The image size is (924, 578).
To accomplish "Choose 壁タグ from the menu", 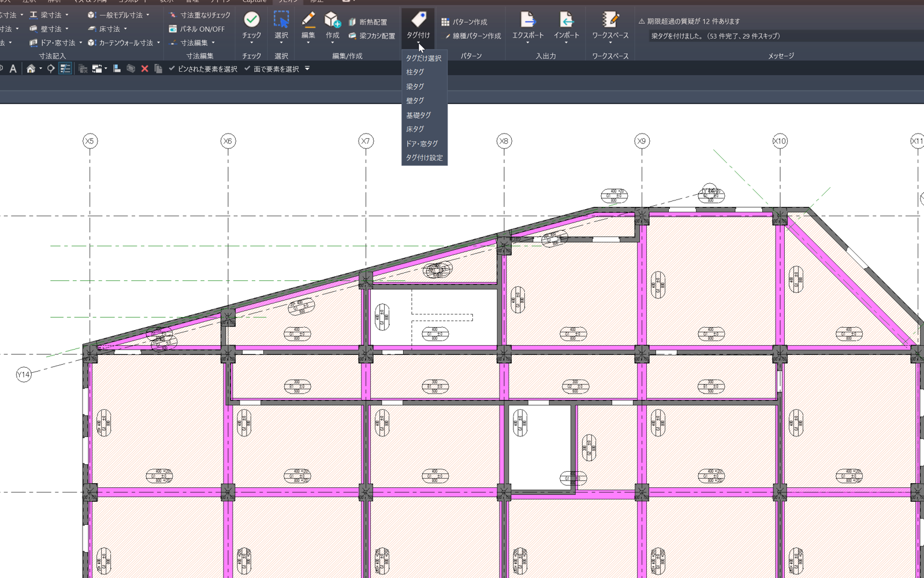I will (x=424, y=101).
